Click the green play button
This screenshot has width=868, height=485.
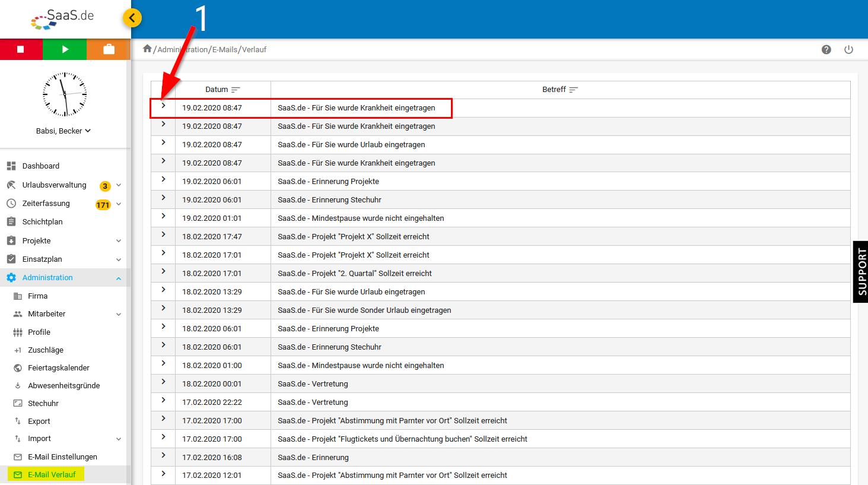65,49
